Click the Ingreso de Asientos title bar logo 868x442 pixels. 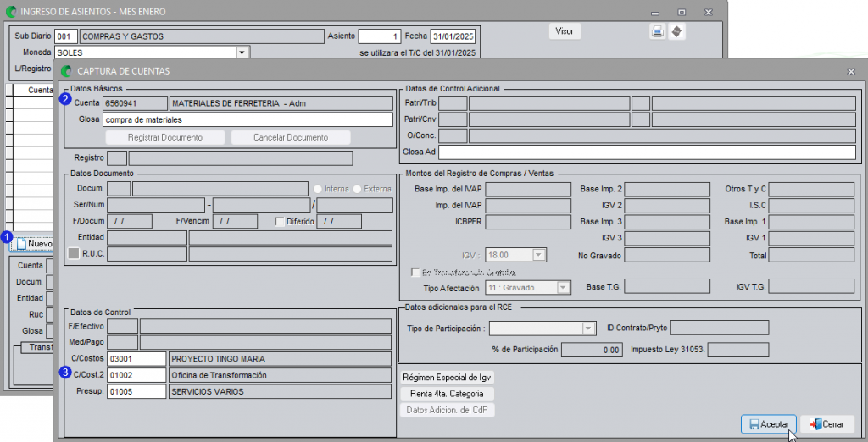pyautogui.click(x=10, y=12)
